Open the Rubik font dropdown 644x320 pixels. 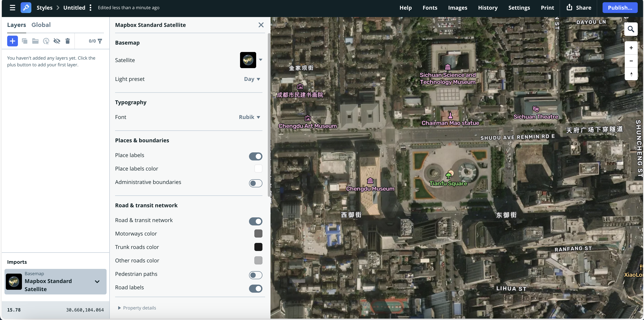point(249,117)
